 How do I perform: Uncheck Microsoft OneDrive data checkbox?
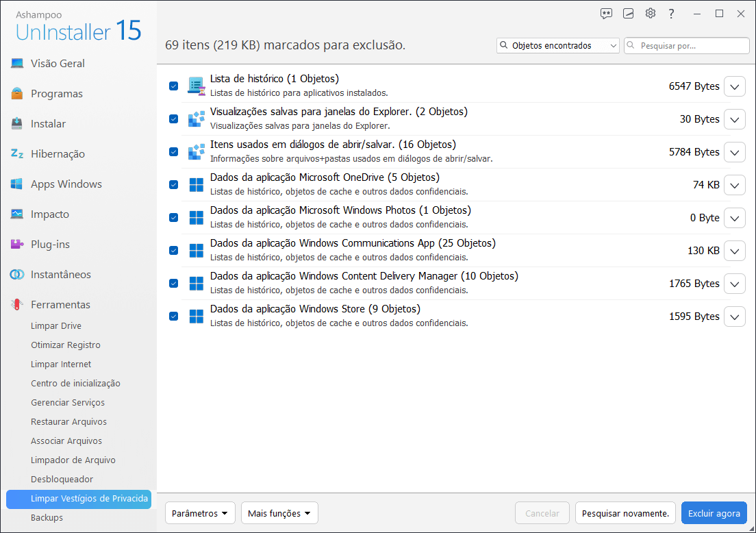[x=173, y=185]
